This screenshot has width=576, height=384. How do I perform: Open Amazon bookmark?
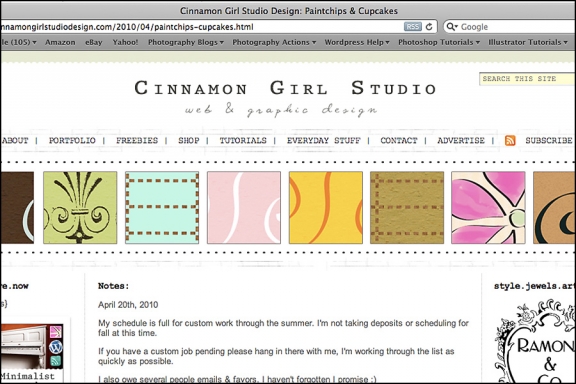(60, 42)
